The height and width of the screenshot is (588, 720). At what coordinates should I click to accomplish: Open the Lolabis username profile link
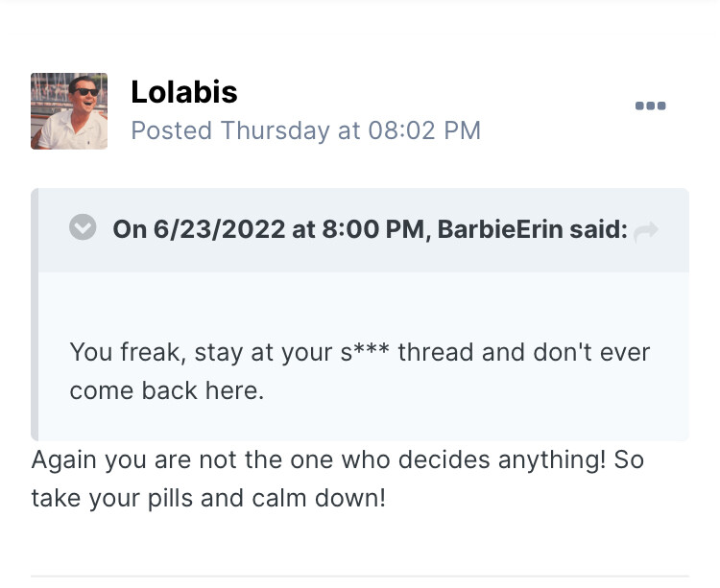pos(184,92)
